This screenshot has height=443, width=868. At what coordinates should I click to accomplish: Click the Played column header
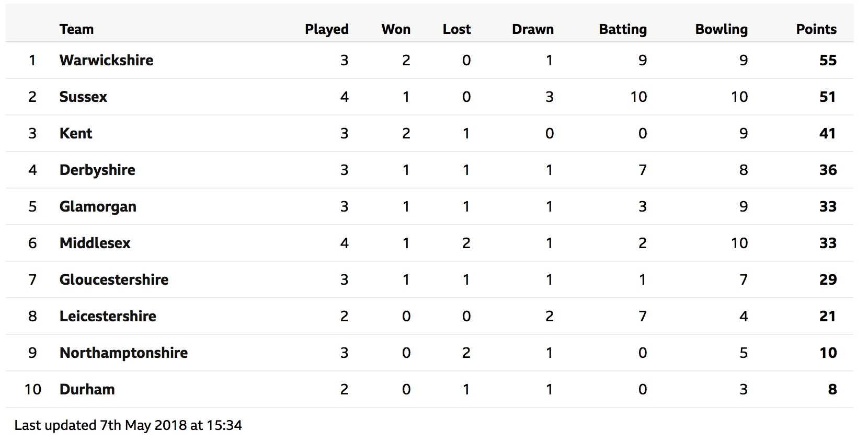click(x=327, y=29)
